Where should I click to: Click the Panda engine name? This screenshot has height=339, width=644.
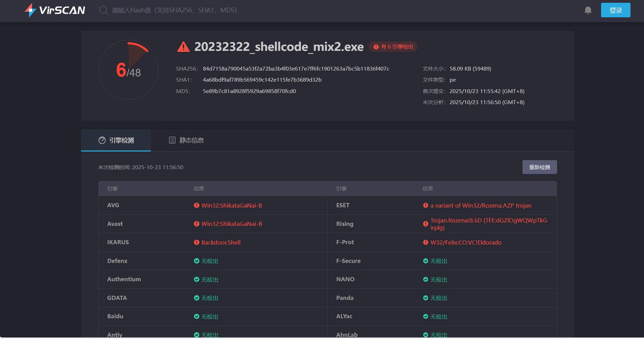click(345, 298)
